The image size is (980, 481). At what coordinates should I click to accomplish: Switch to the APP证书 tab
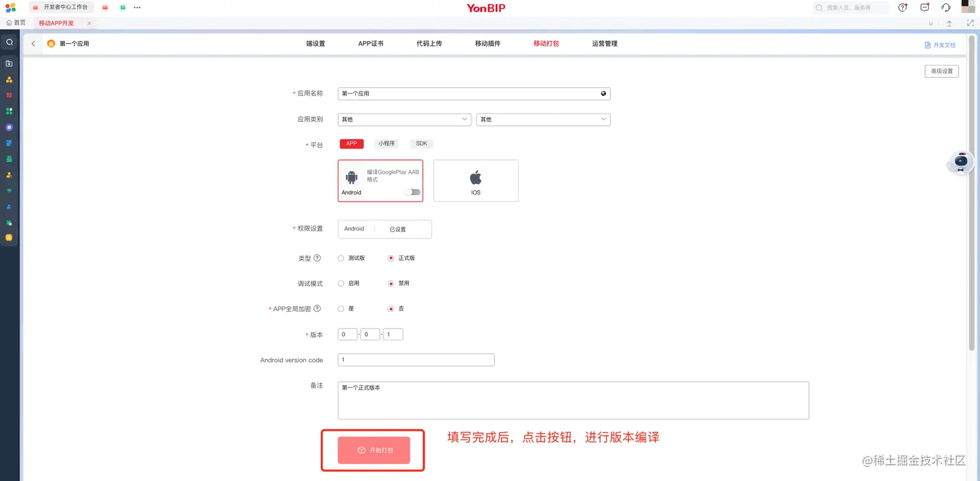click(371, 43)
